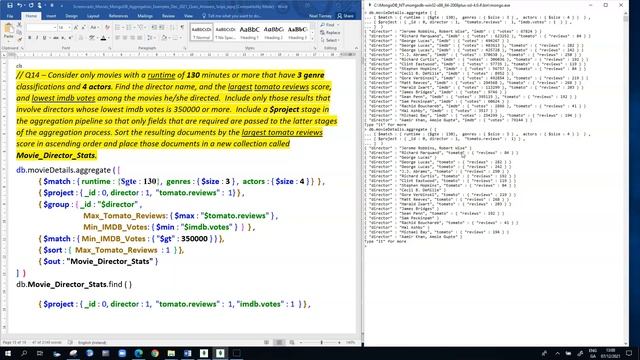This screenshot has height=360, width=640.
Task: Click Find in the Editing group
Action: click(x=330, y=25)
